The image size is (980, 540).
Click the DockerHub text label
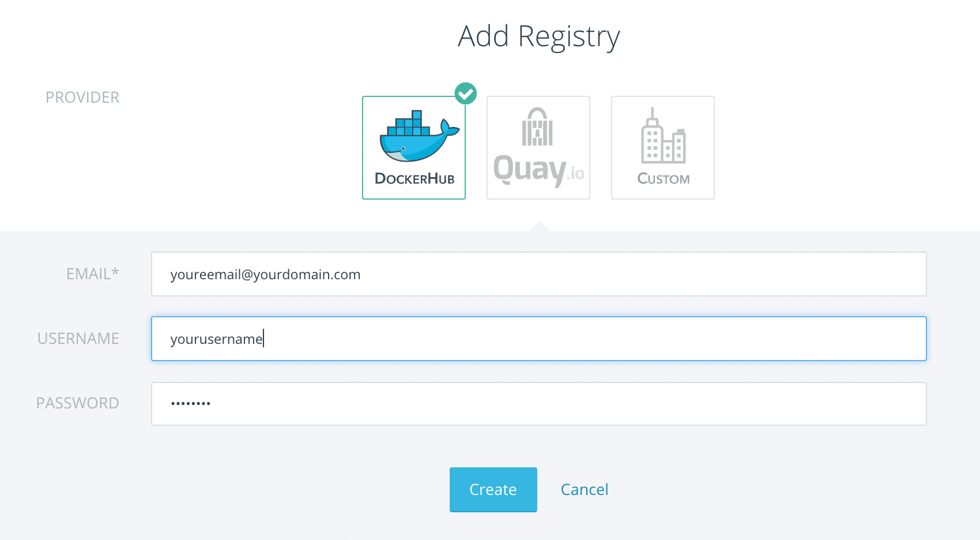pyautogui.click(x=414, y=179)
